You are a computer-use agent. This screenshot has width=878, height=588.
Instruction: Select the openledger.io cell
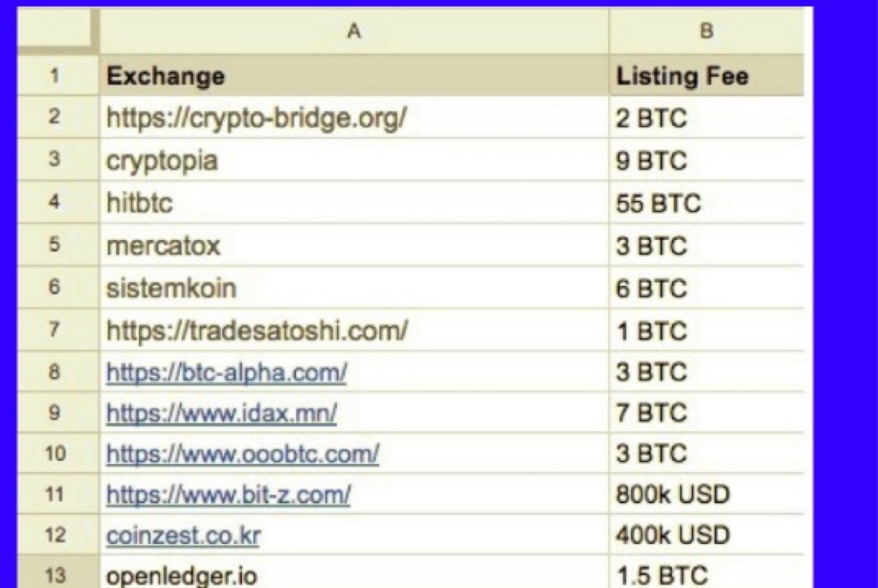(353, 576)
